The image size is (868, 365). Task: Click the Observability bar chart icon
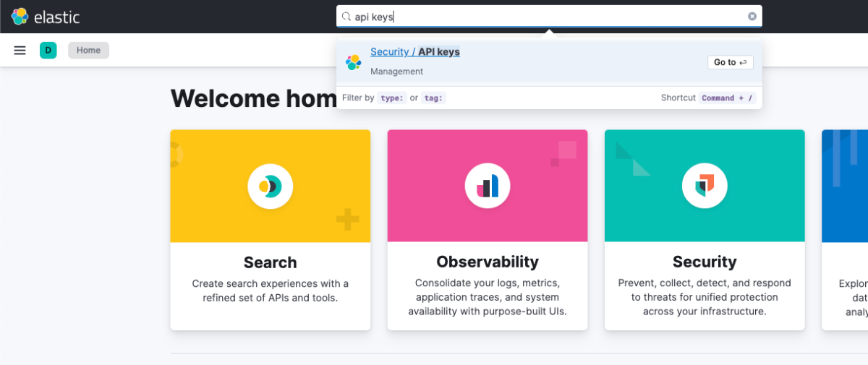487,186
